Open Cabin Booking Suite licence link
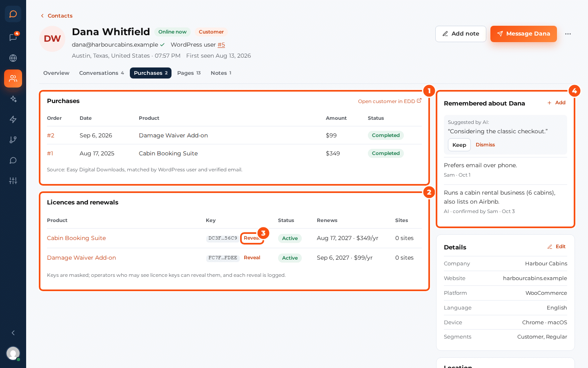Screen dimensions: 588x368 click(76, 238)
